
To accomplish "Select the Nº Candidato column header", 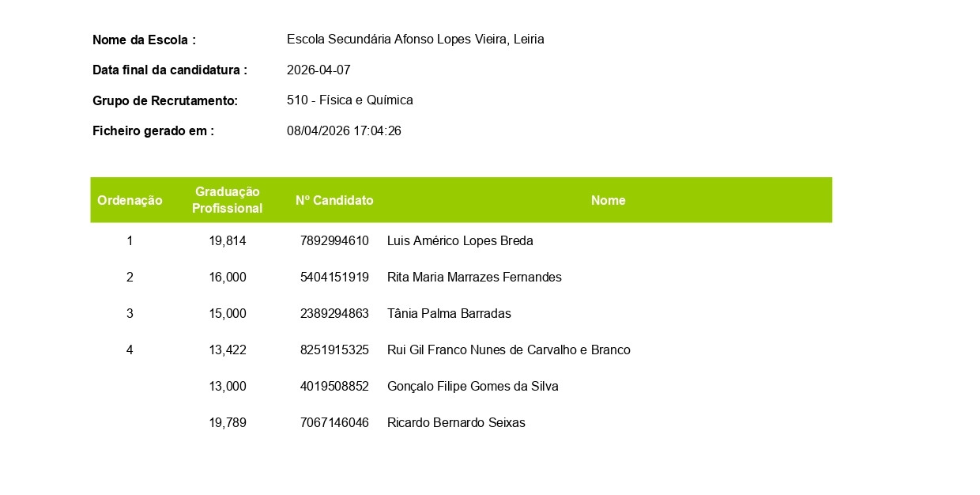I will click(334, 201).
